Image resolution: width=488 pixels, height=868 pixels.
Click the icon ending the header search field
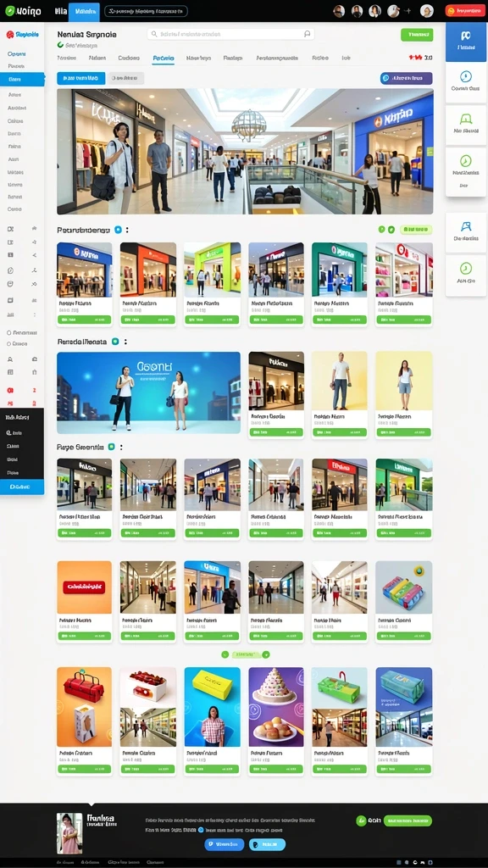pyautogui.click(x=307, y=34)
